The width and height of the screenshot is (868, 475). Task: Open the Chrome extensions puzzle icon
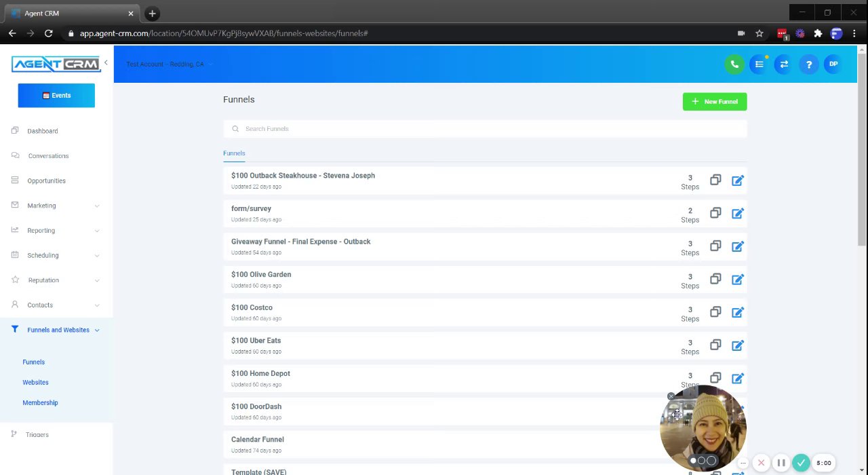tap(818, 33)
